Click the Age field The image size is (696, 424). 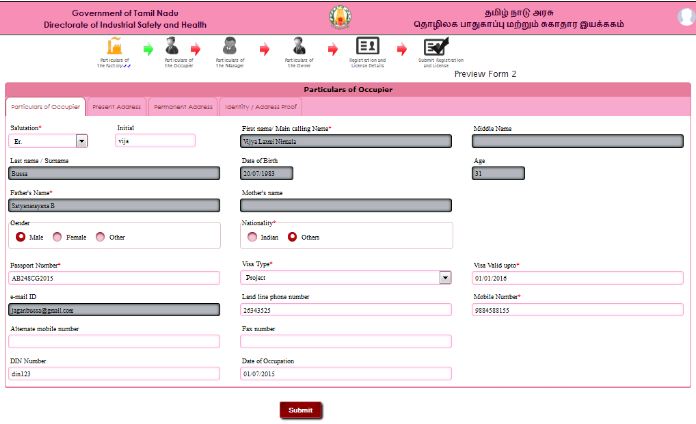coord(498,173)
